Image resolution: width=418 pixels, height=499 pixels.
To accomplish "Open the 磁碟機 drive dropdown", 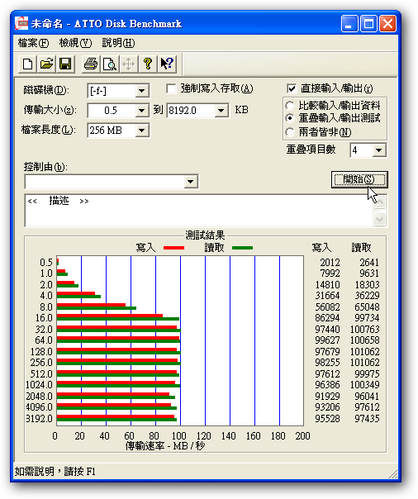I will (142, 91).
